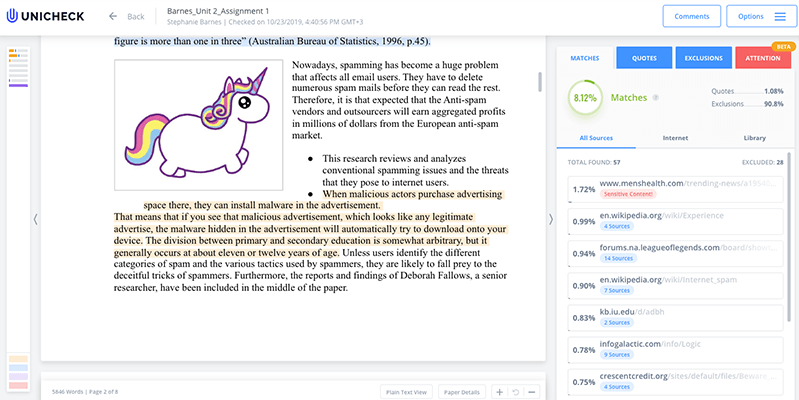Image resolution: width=799 pixels, height=400 pixels.
Task: Click the help icon beside Matches
Action: (x=656, y=97)
